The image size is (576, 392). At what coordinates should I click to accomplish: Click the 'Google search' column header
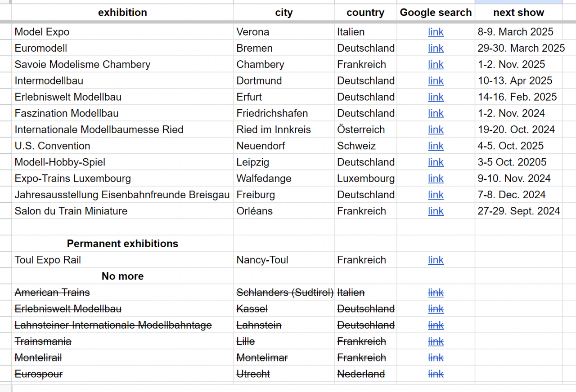pos(436,13)
